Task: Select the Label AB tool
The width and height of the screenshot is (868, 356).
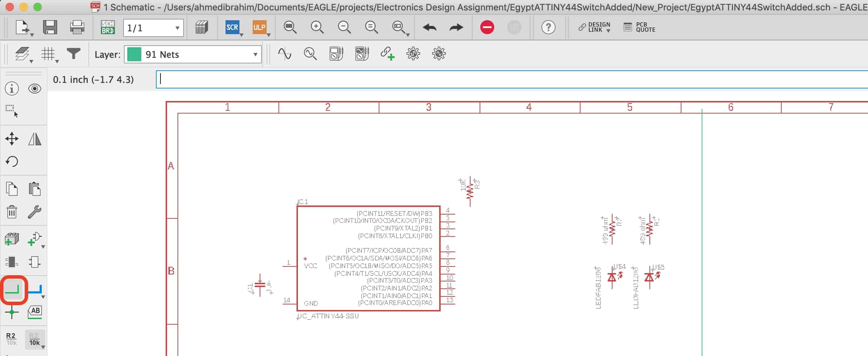Action: pyautogui.click(x=34, y=312)
